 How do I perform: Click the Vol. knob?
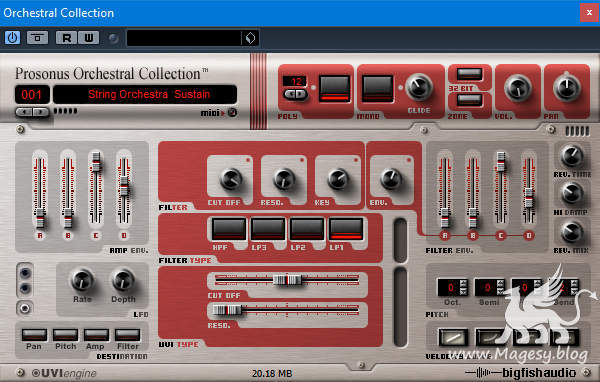518,88
